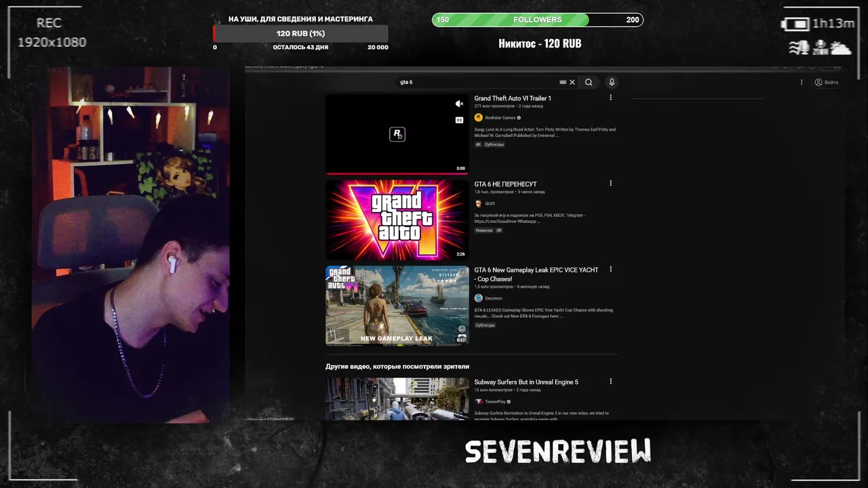The image size is (868, 488).
Task: Start voice search with the microphone
Action: (x=612, y=82)
